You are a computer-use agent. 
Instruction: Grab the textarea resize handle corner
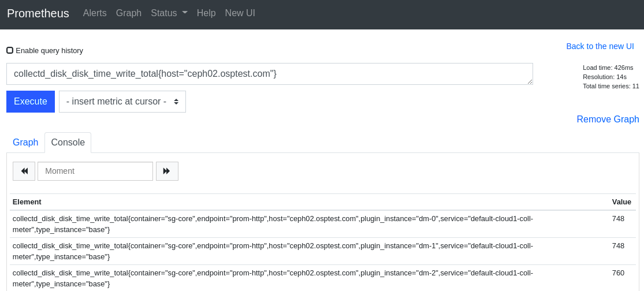(x=530, y=81)
